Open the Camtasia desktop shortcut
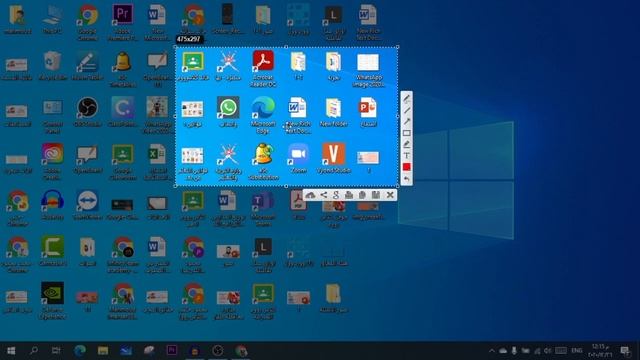Screen dimensions: 640x360 point(52,251)
